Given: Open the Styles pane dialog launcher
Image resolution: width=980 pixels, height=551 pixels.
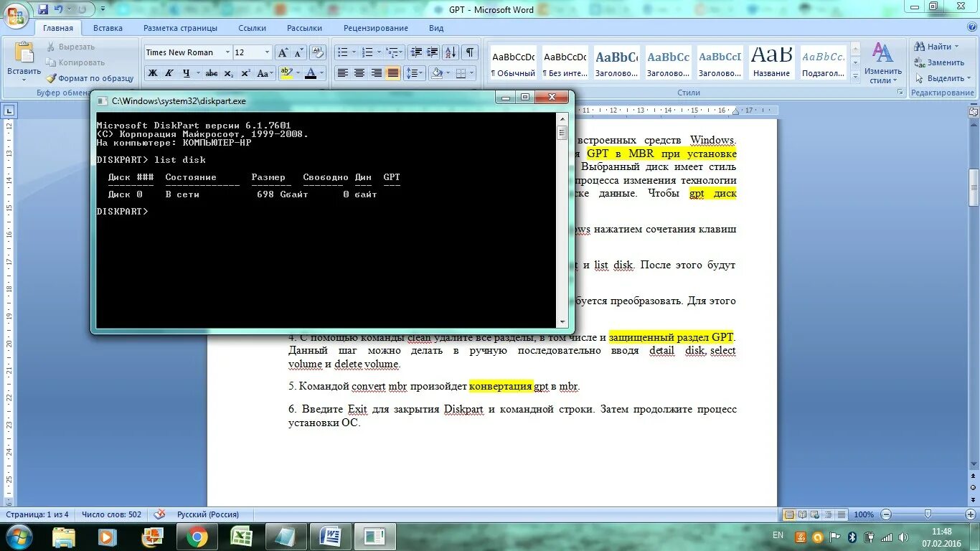Looking at the screenshot, I should click(x=899, y=93).
